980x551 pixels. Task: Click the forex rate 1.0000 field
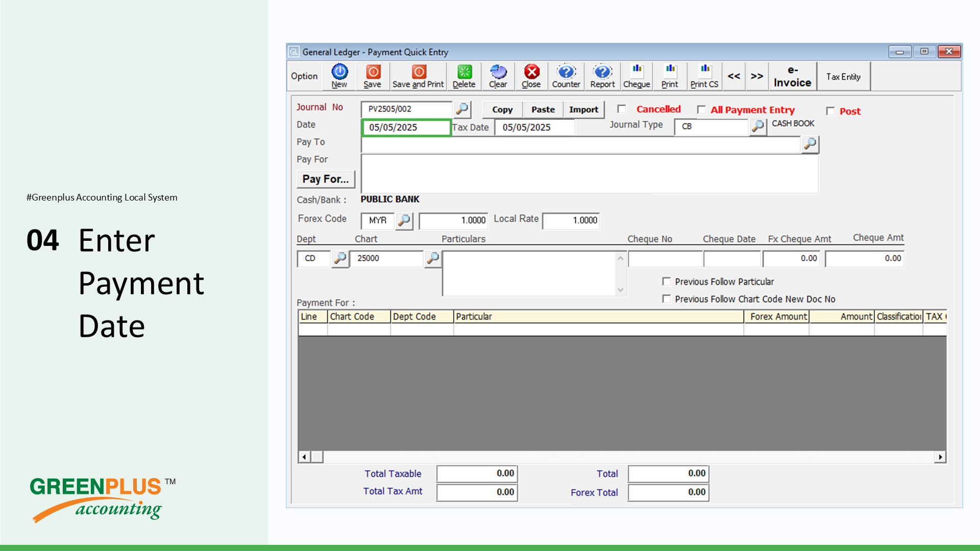(x=453, y=220)
